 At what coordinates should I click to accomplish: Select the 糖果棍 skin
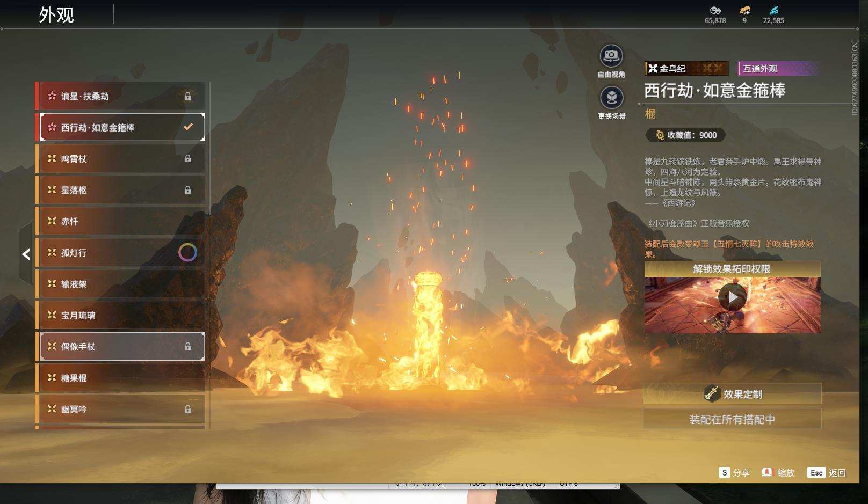point(121,378)
